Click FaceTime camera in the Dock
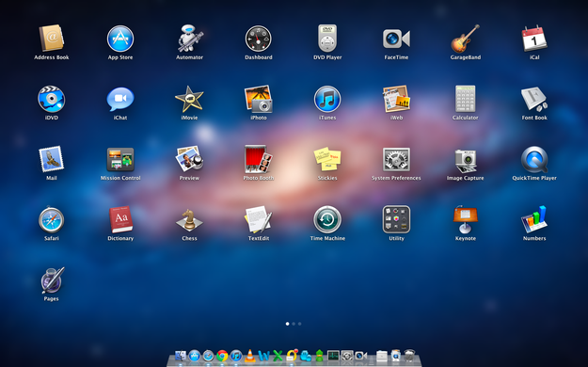The height and width of the screenshot is (367, 588). (360, 356)
